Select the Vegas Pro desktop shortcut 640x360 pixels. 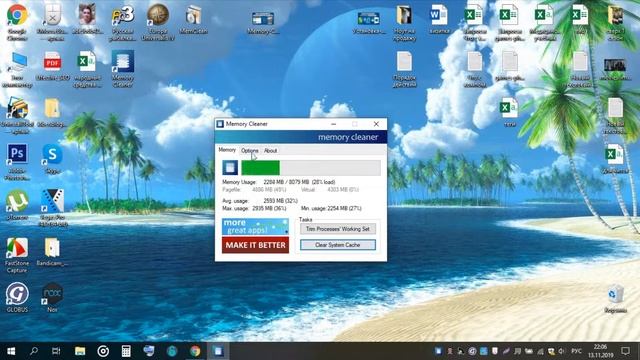(53, 208)
